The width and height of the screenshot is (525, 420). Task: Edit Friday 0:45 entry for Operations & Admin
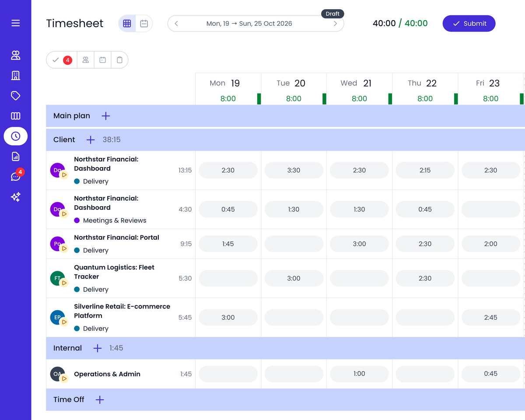(490, 374)
